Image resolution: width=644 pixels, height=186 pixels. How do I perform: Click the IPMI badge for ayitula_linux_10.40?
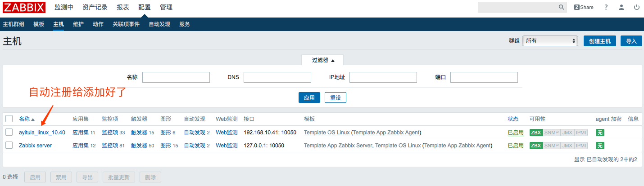click(x=581, y=133)
